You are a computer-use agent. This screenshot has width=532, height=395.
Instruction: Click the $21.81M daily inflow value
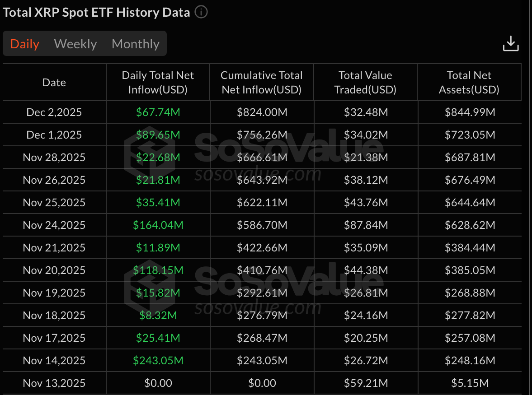pyautogui.click(x=158, y=180)
